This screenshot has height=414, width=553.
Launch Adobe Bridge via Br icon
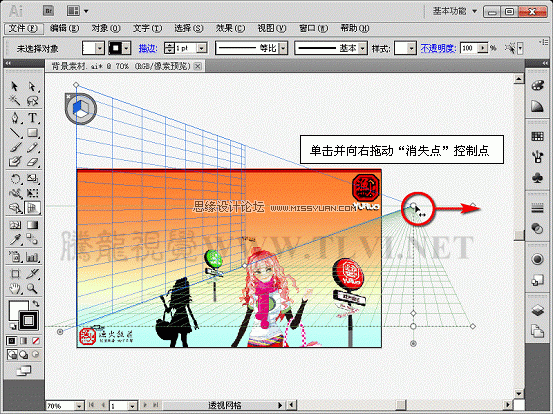click(48, 11)
